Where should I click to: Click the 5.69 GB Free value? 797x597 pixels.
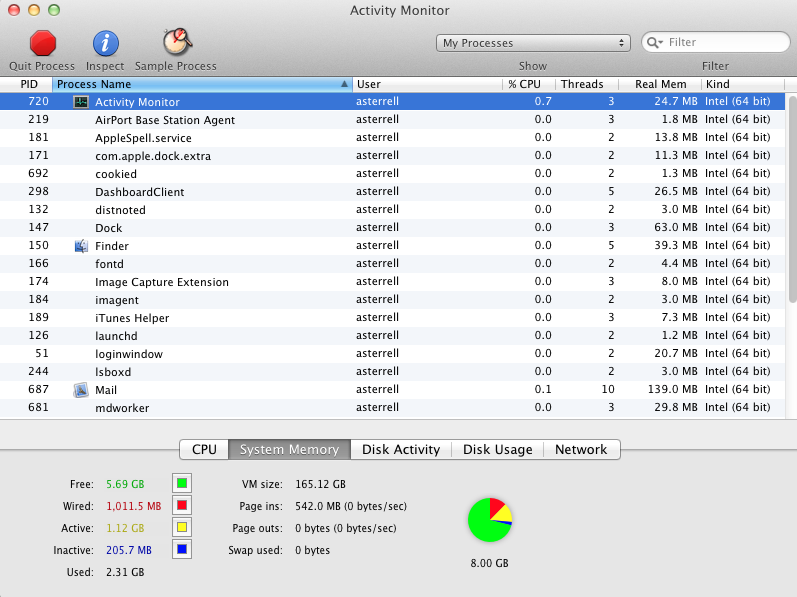[x=125, y=484]
